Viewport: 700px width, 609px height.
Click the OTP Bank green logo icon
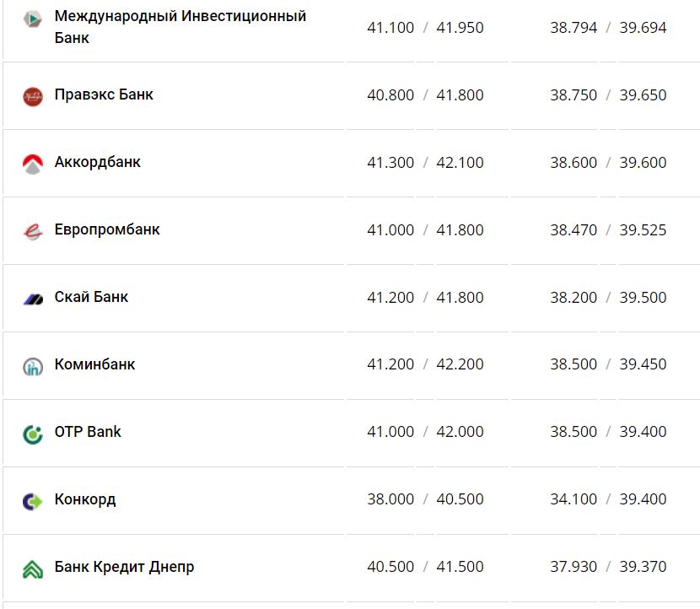(33, 434)
